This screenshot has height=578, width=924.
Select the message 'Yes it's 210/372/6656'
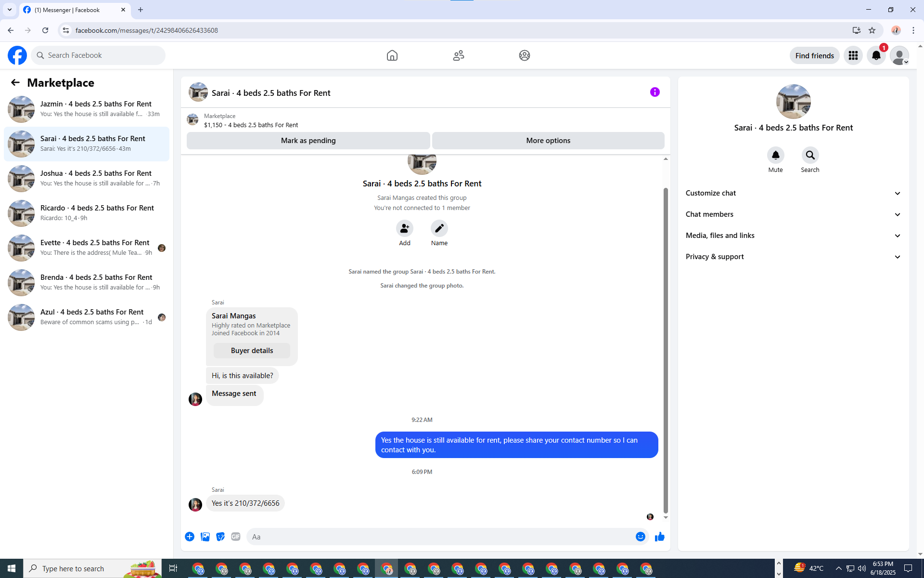coord(245,503)
